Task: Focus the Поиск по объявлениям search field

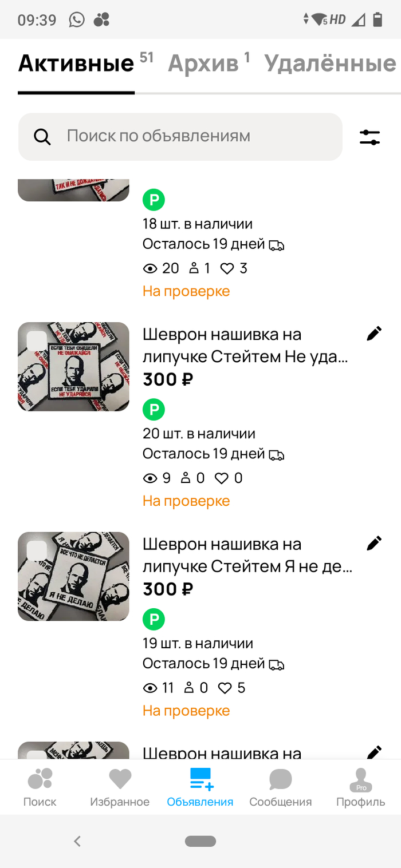Action: (x=189, y=136)
